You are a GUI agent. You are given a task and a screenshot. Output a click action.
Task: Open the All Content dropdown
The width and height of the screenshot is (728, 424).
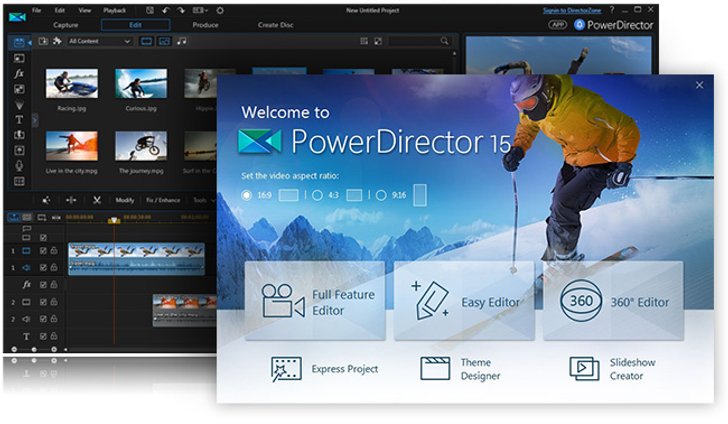pos(99,41)
